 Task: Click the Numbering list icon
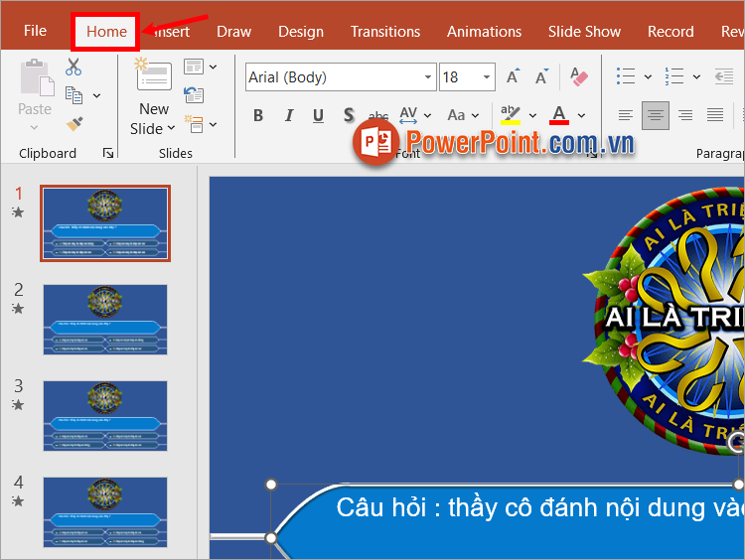[674, 76]
